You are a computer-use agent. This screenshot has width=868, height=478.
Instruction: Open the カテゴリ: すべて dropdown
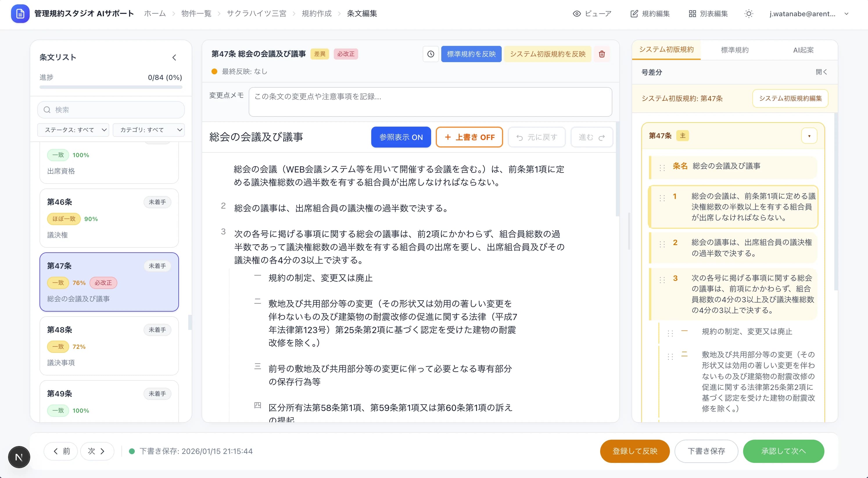pos(149,130)
